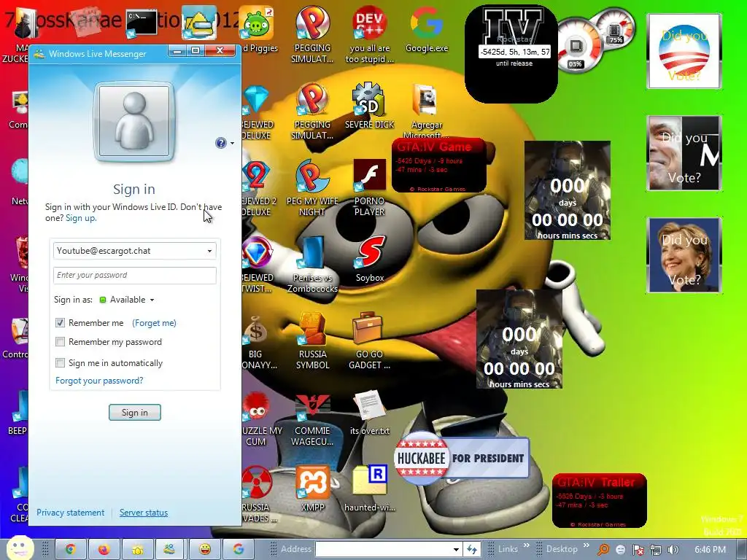
Task: Click the Start button orb
Action: [x=20, y=548]
